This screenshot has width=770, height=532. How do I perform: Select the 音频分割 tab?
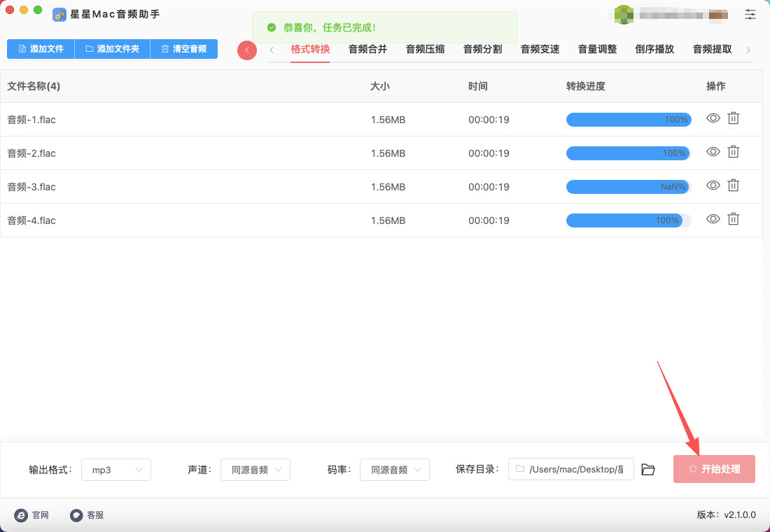click(x=482, y=49)
